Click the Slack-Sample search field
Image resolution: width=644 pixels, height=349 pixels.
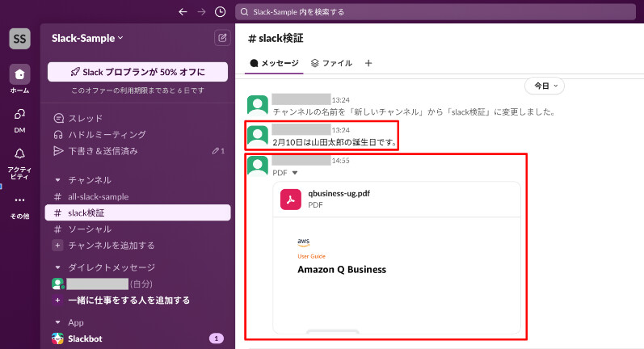click(436, 12)
